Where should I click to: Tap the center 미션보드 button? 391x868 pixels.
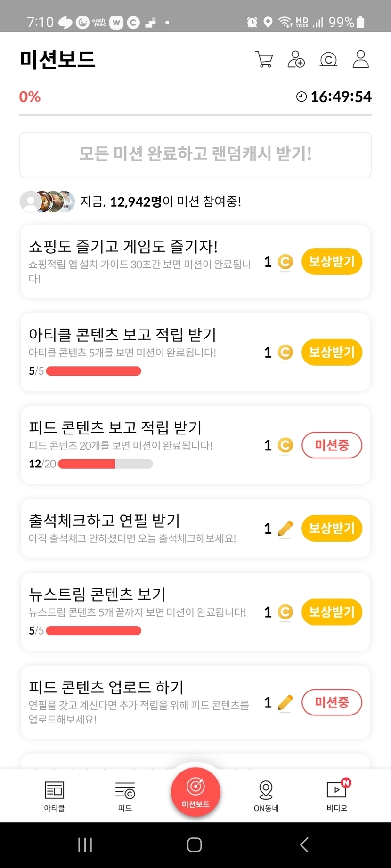(195, 791)
